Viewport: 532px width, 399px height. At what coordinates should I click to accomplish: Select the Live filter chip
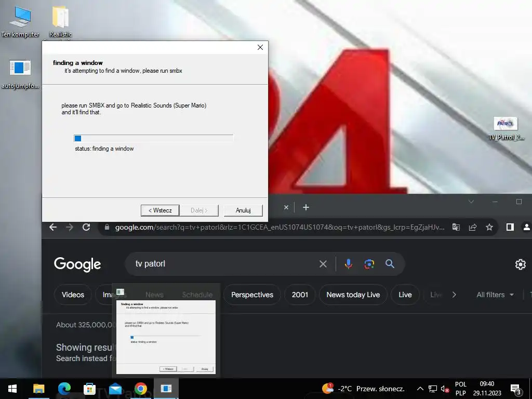[405, 295]
